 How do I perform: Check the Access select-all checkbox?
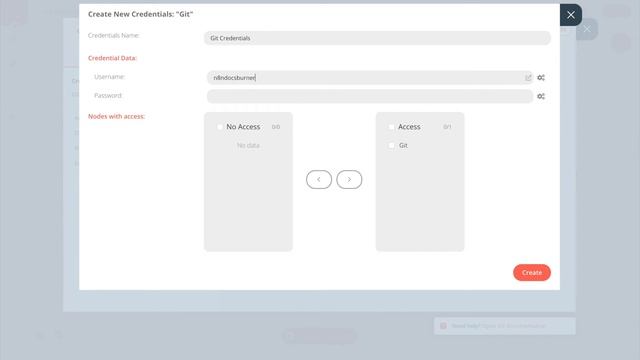391,127
